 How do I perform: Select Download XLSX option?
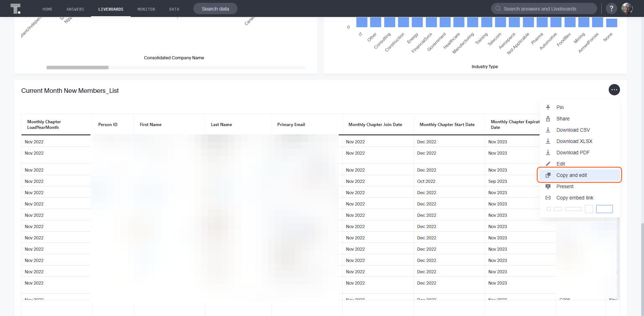coord(580,141)
